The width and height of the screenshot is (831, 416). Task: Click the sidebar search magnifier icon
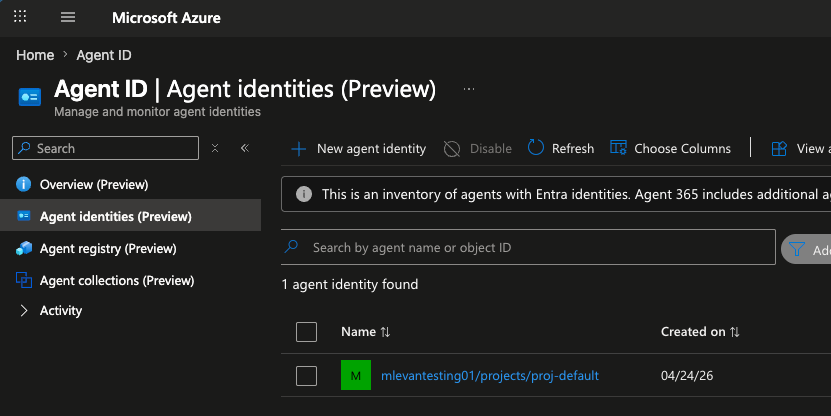coord(24,148)
